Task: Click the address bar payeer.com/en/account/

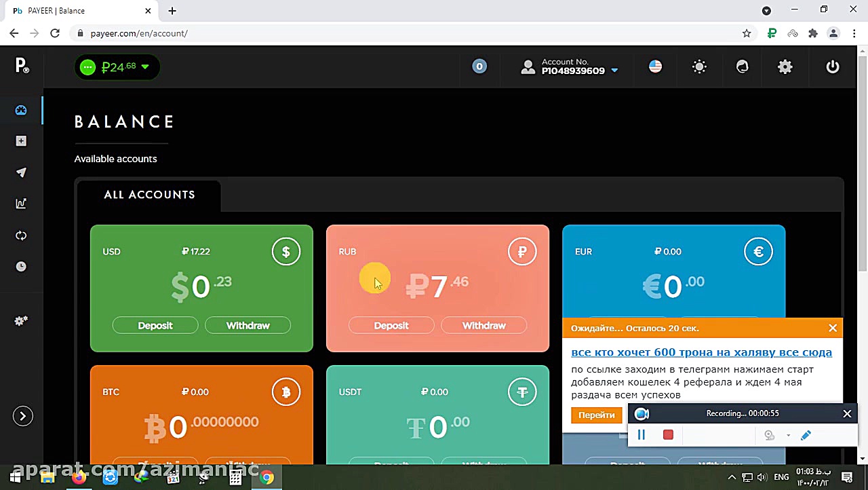Action: 139,33
